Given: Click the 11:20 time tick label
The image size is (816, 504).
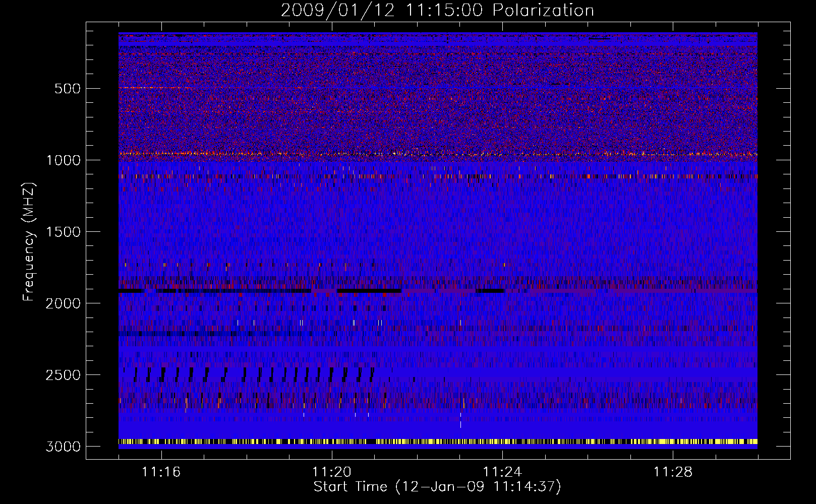Looking at the screenshot, I should coord(332,472).
